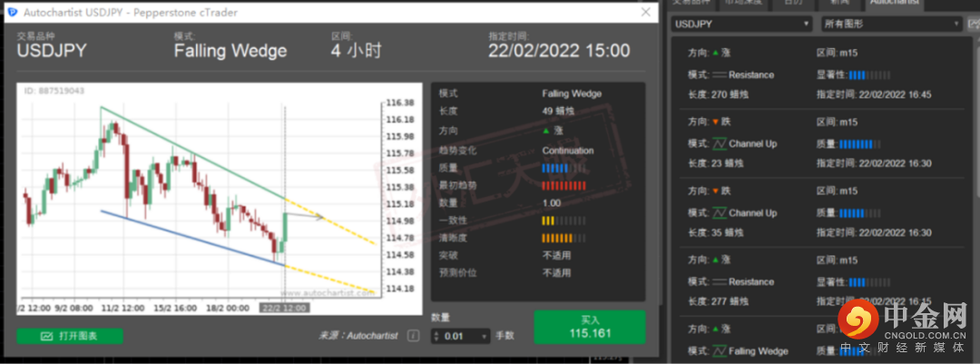The width and height of the screenshot is (980, 364).
Task: Open the 所有图形 pattern filter dropdown
Action: click(x=891, y=25)
